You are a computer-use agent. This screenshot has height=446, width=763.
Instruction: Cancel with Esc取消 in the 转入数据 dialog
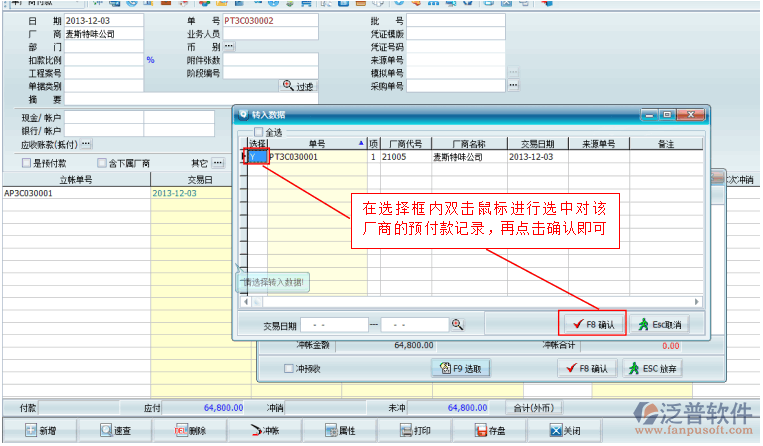(x=660, y=324)
